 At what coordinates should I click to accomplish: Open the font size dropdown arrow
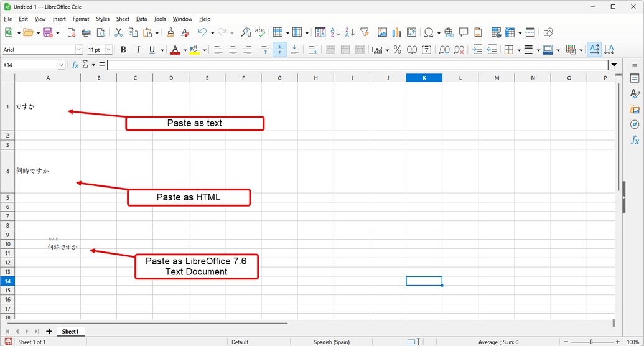(108, 50)
